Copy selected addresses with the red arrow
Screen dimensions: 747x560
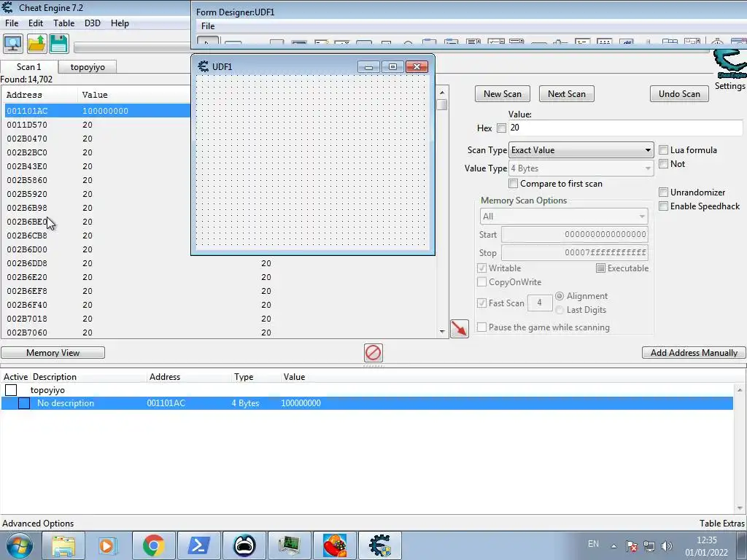pos(460,329)
